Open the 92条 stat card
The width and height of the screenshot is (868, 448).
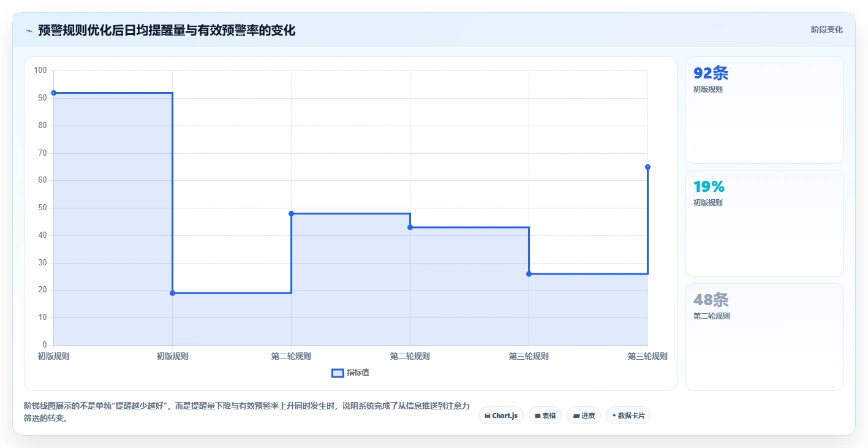pos(764,110)
